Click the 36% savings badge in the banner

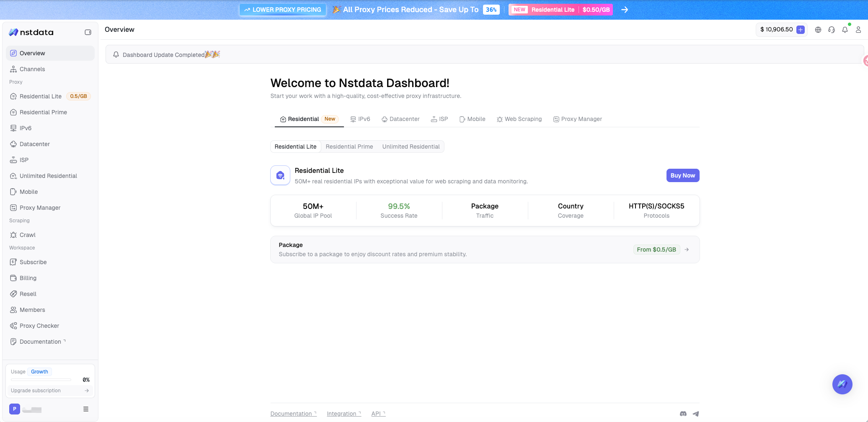pos(491,10)
